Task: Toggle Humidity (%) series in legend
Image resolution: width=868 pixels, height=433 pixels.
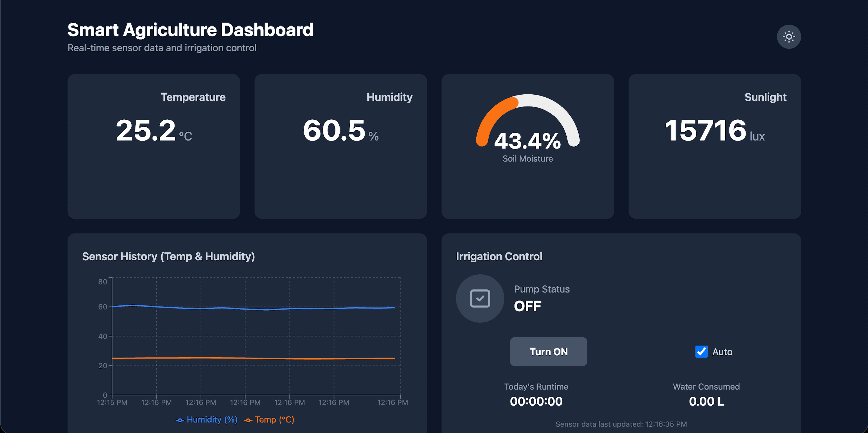Action: pyautogui.click(x=212, y=420)
